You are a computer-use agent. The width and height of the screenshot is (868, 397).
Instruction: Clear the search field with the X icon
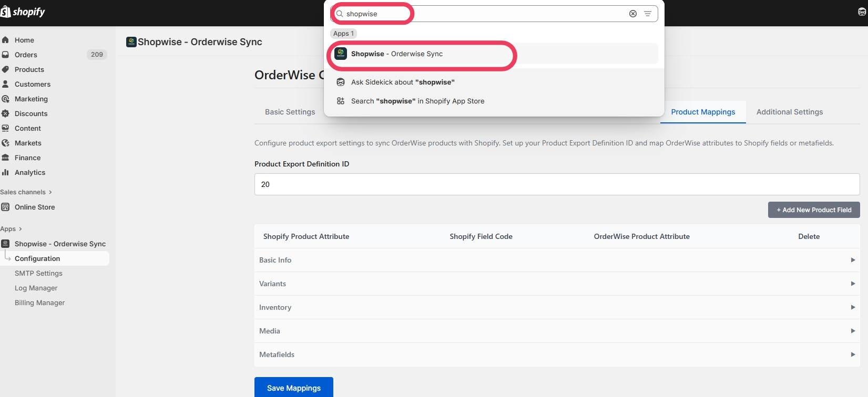click(x=633, y=14)
